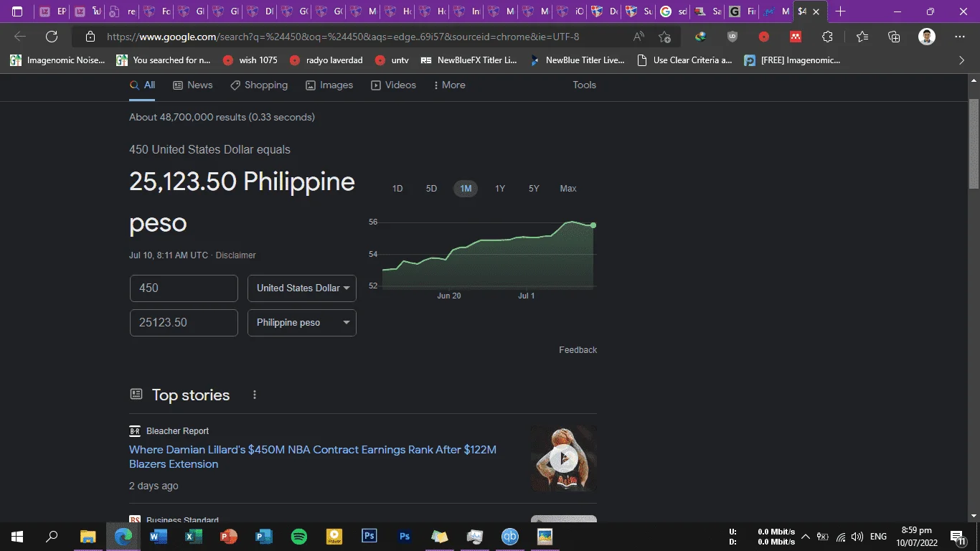The image size is (980, 551).
Task: Open File Explorer from taskbar
Action: point(88,536)
